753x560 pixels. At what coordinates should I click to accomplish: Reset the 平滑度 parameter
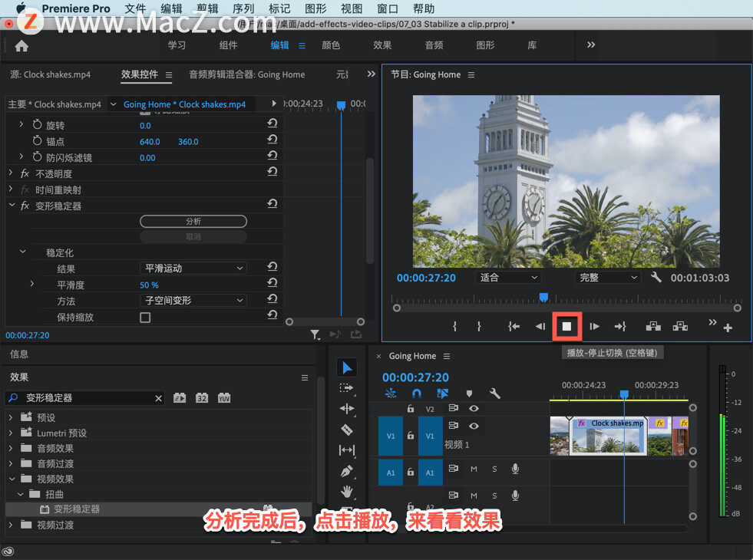[272, 285]
